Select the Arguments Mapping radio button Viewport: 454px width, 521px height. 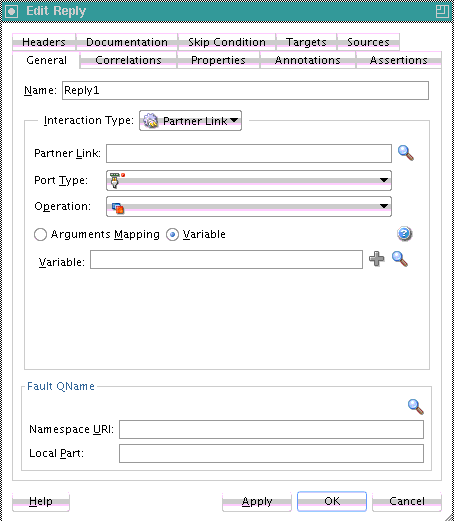click(40, 234)
